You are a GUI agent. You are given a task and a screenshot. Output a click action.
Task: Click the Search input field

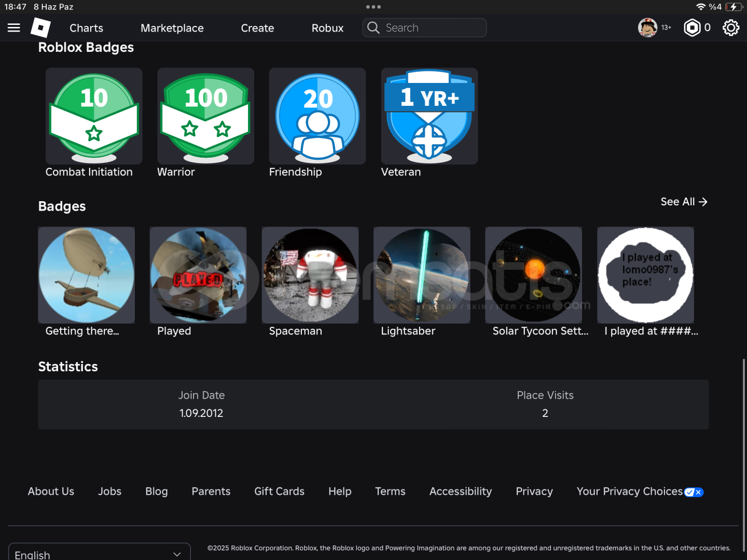(424, 27)
